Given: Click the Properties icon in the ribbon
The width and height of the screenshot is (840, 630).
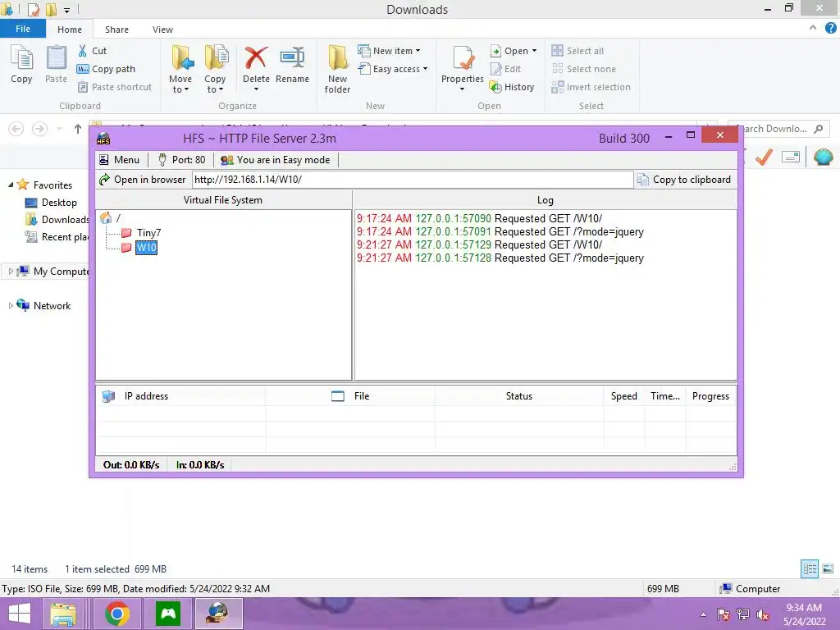Looking at the screenshot, I should (463, 58).
